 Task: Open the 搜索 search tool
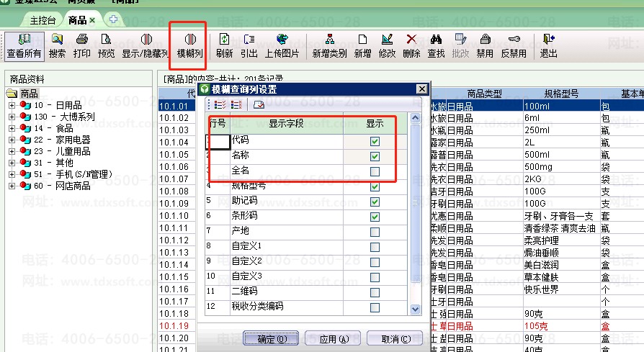click(57, 45)
